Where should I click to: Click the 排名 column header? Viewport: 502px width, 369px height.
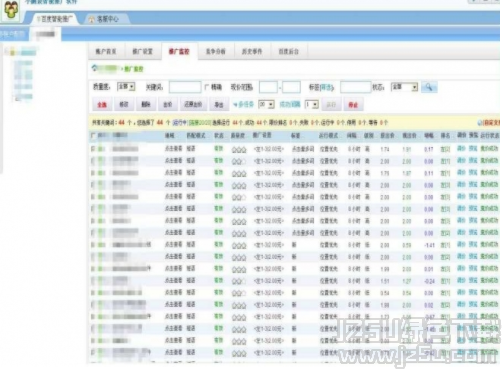tap(445, 135)
